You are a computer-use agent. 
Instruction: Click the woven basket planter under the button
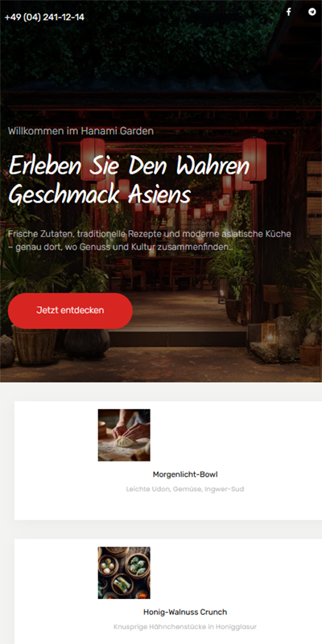tap(35, 345)
